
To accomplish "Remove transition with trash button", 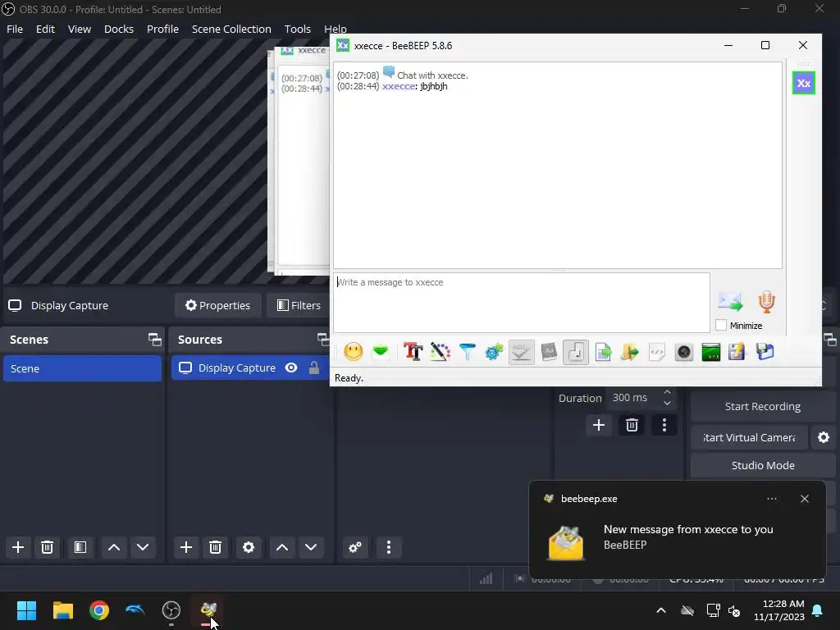I will coord(632,426).
